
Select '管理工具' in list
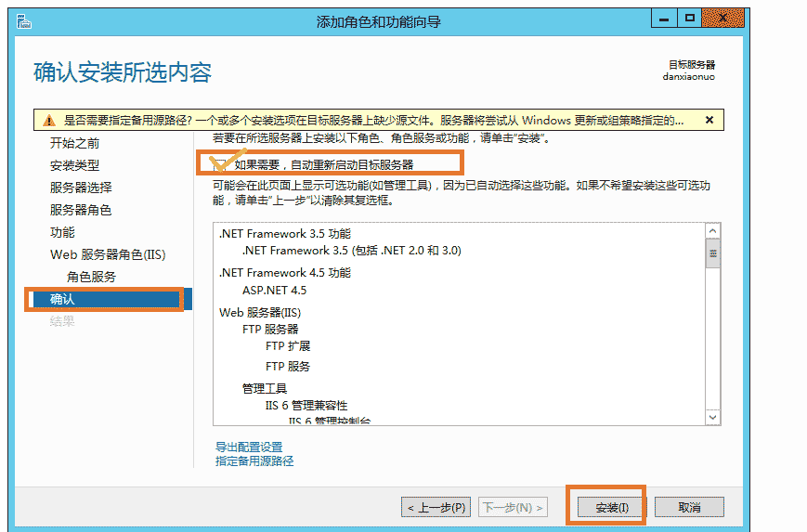click(x=265, y=388)
